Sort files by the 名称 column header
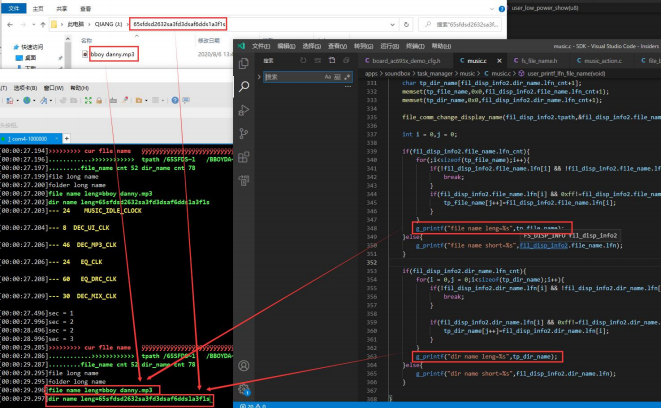Viewport: 661px width, 408px height. point(86,40)
